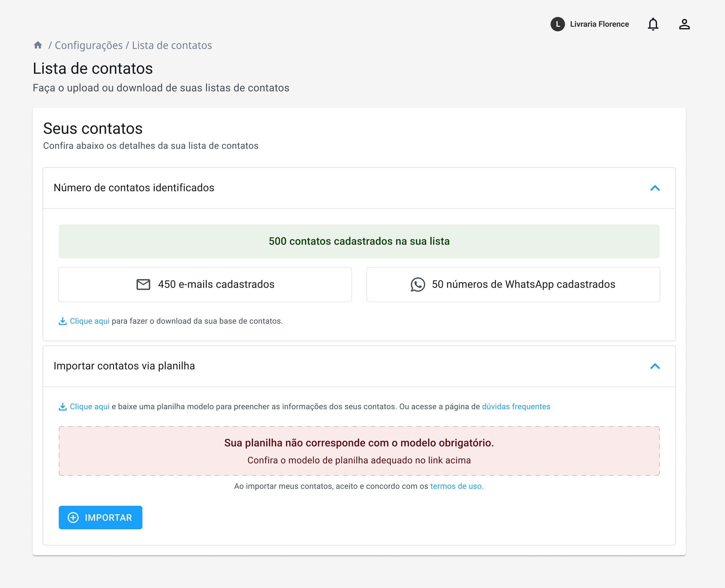Click 'Número de contatos identificados' header
This screenshot has width=725, height=588.
(x=134, y=188)
